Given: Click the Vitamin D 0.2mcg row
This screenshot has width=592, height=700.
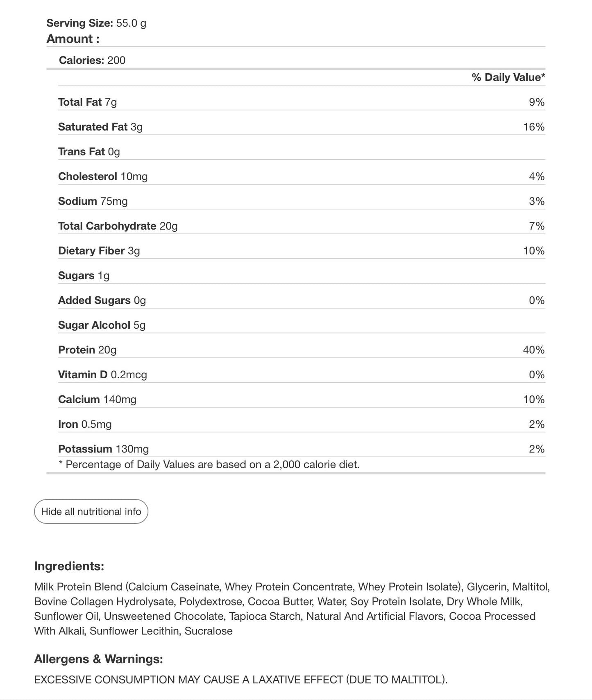Looking at the screenshot, I should tap(302, 375).
